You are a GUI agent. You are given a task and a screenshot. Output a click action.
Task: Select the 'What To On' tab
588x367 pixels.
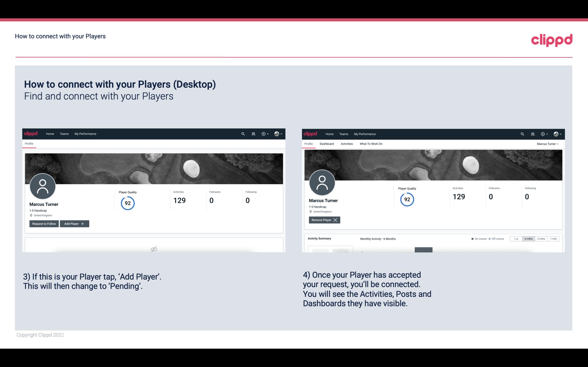pos(371,144)
